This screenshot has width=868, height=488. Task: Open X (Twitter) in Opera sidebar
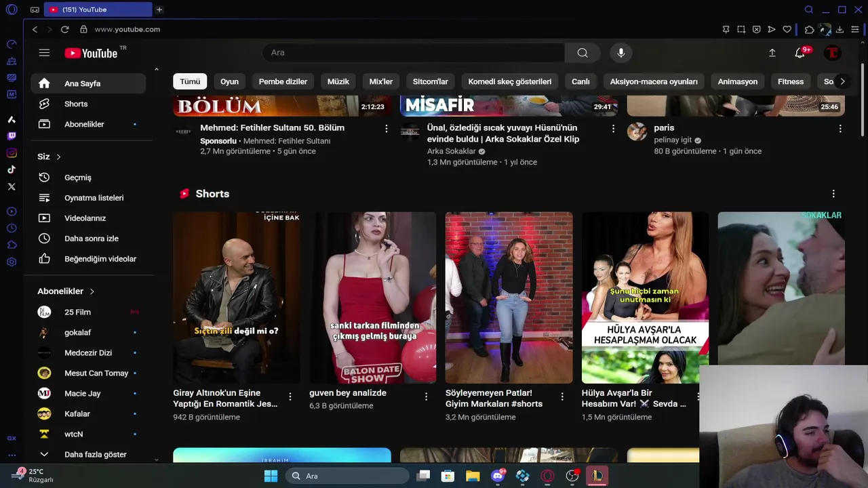coord(12,186)
